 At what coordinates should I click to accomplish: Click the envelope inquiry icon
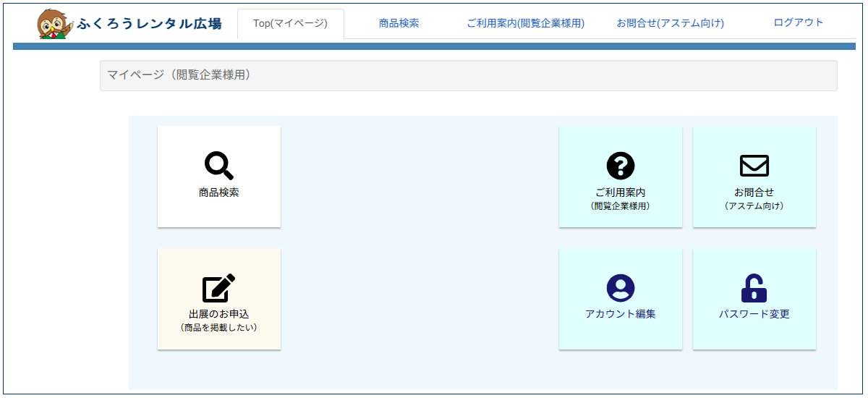point(754,166)
